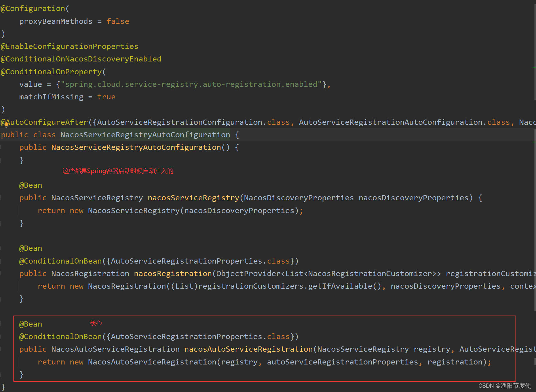This screenshot has width=536, height=392.
Task: Click the NacosServiceRegistryAutoConfiguration() constructor name
Action: pyautogui.click(x=136, y=147)
